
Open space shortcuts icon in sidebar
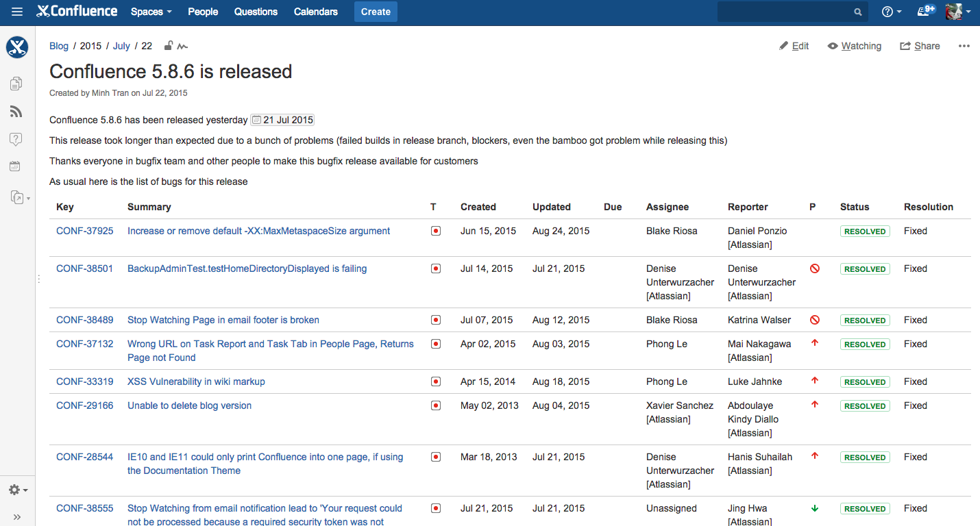[x=20, y=197]
